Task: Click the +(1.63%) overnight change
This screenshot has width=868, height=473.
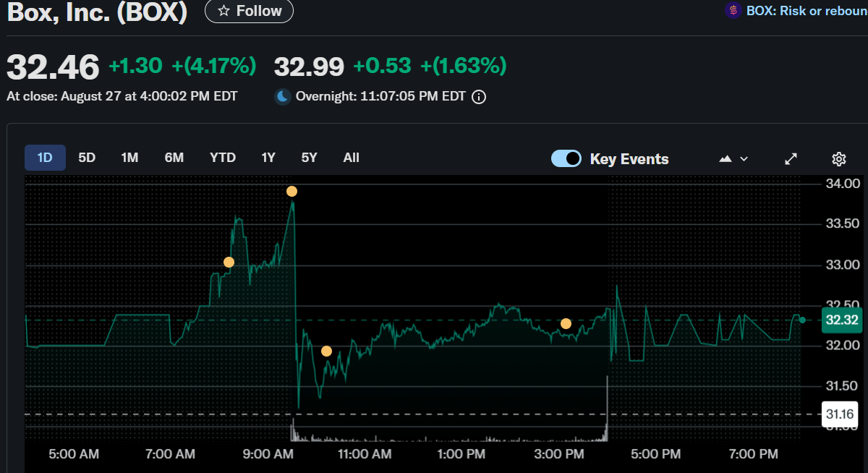Action: click(464, 67)
